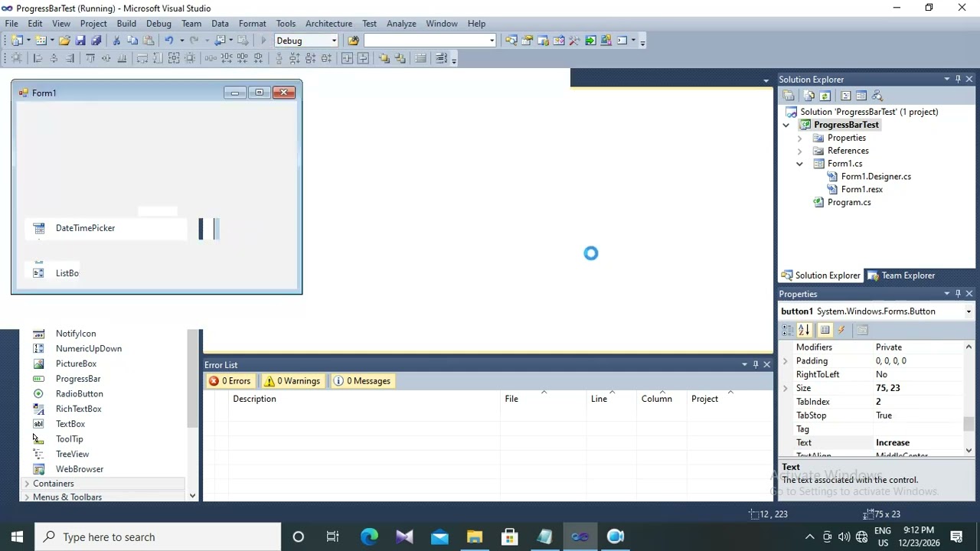Click the Windows Start button

[17, 537]
